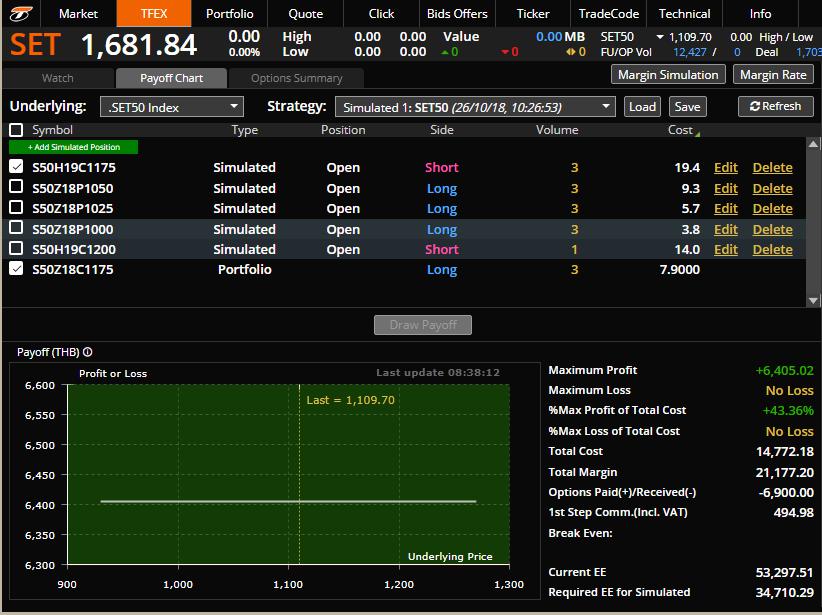822x615 pixels.
Task: Click the Position column header
Action: 343,130
